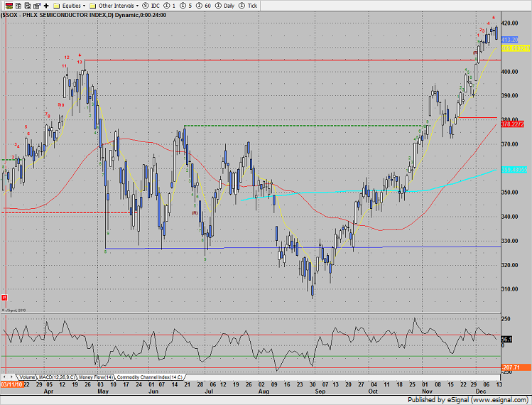Click the left tab-scroll arrow

[x=4, y=377]
